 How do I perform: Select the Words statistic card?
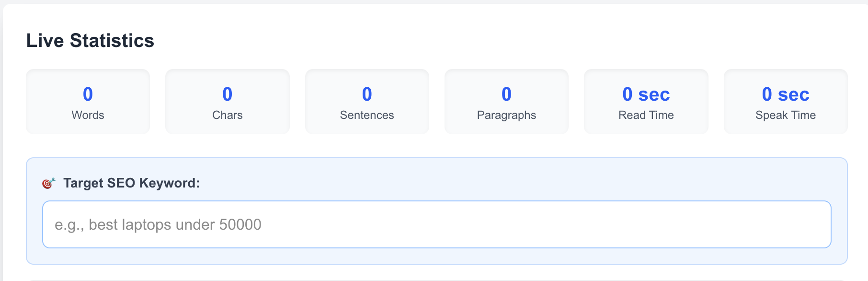click(88, 101)
